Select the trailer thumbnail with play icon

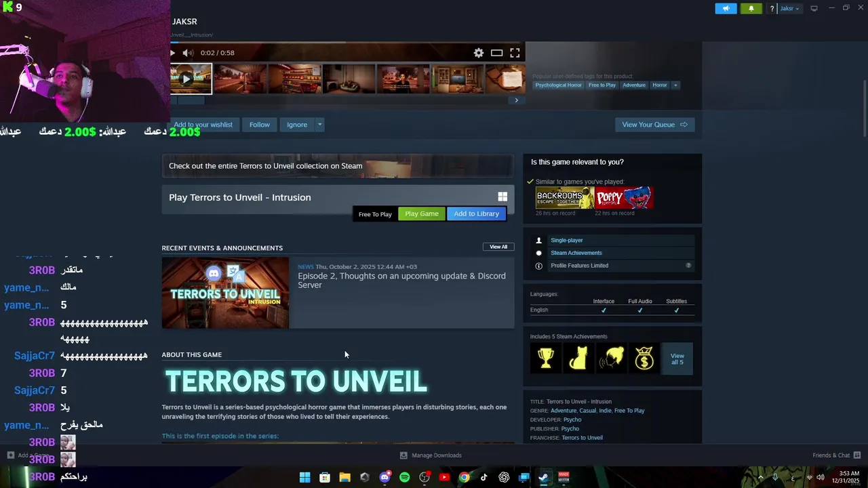click(x=191, y=79)
